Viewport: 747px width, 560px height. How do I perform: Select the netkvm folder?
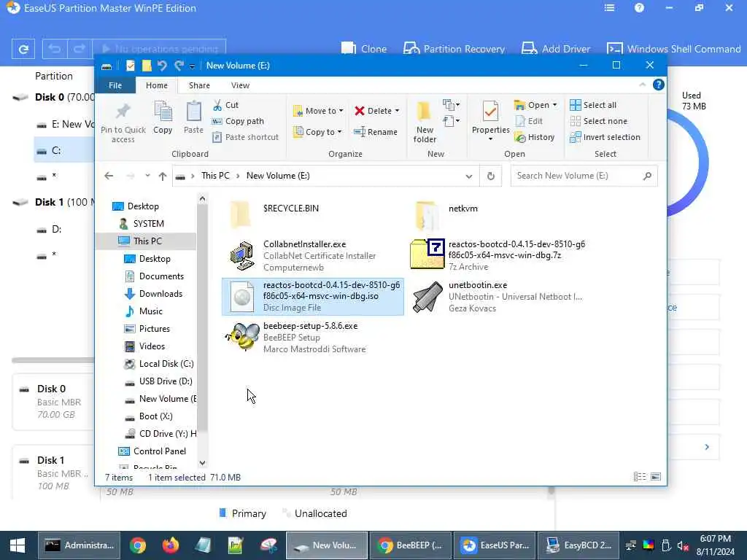tap(498, 214)
